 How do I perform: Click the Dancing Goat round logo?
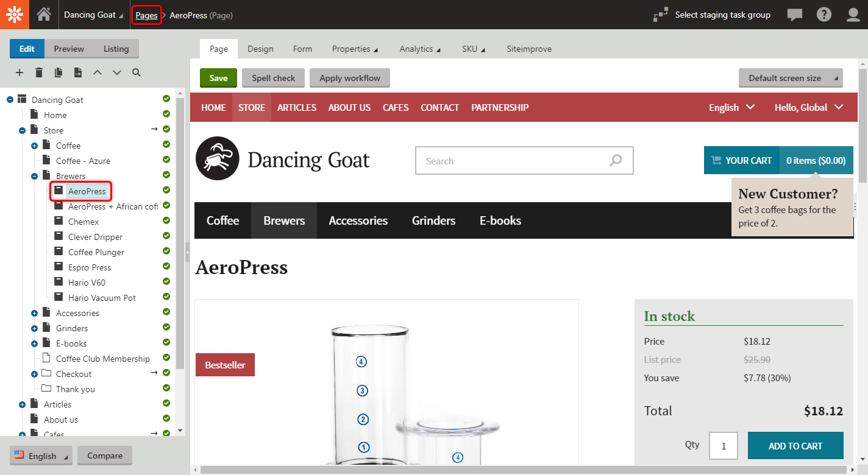(218, 158)
